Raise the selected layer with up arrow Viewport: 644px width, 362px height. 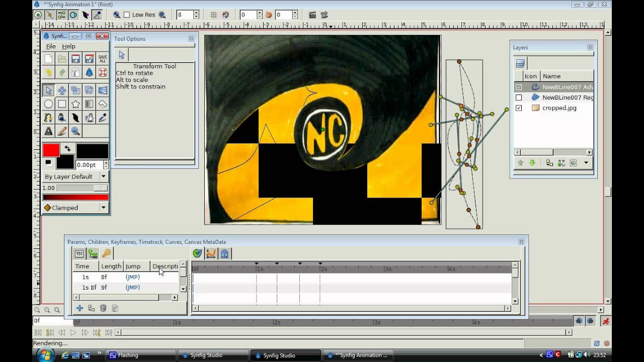pyautogui.click(x=520, y=163)
